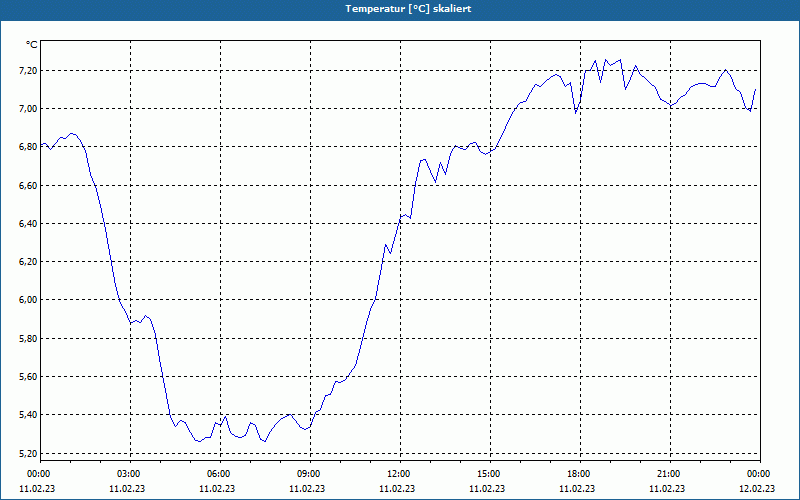The image size is (800, 500).
Task: Click the 11.02.23 date under the 18:00 label
Action: (577, 489)
